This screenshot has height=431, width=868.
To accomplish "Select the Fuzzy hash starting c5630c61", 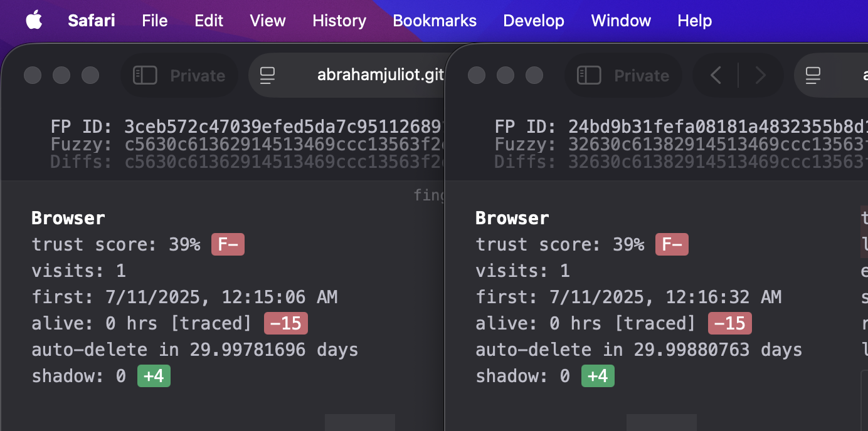I will pos(284,145).
